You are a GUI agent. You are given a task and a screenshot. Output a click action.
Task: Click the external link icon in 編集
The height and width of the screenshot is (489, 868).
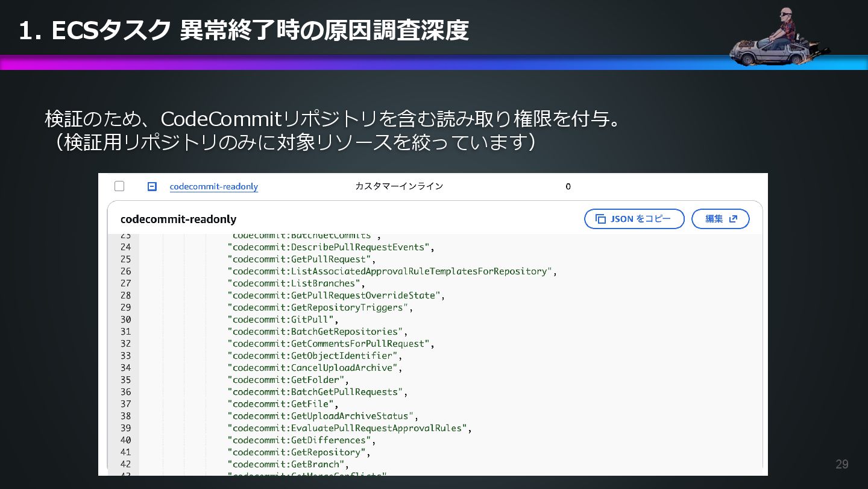(x=734, y=219)
